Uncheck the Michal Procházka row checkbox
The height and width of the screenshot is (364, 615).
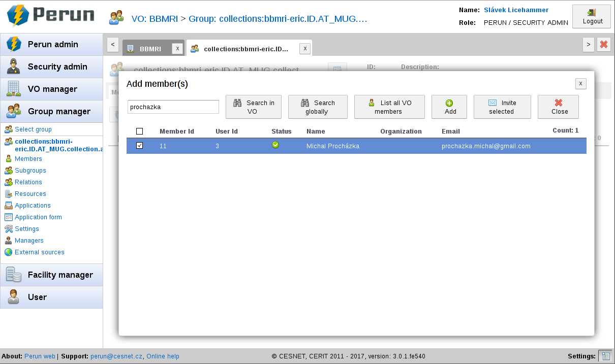tap(140, 146)
